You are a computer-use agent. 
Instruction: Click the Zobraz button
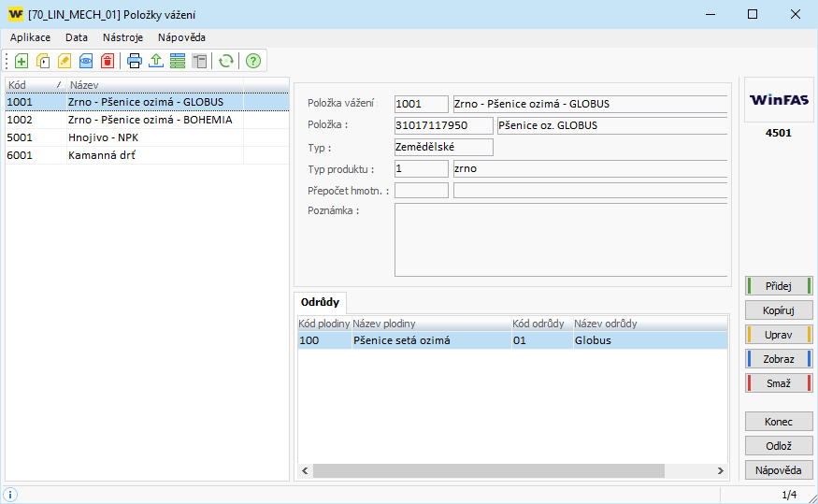tap(779, 359)
